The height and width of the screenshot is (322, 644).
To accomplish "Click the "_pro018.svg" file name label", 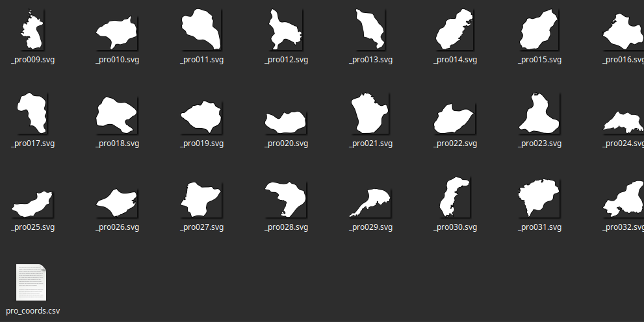I will coord(117,143).
